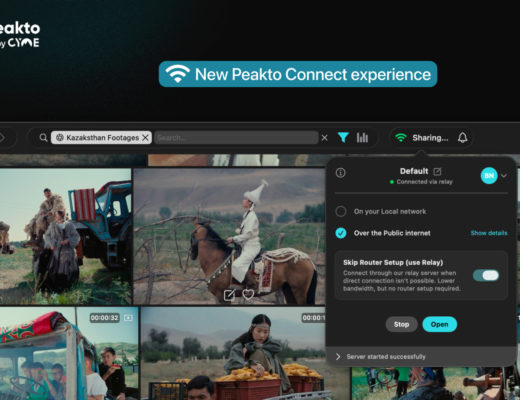Click the New Peakto Connect experience banner
Viewport: 520px width, 400px height.
coord(298,74)
